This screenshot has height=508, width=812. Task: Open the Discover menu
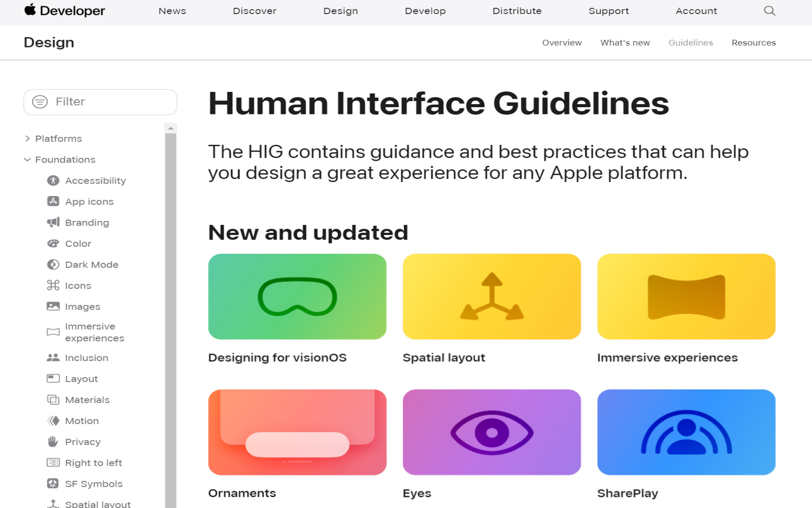(x=255, y=11)
